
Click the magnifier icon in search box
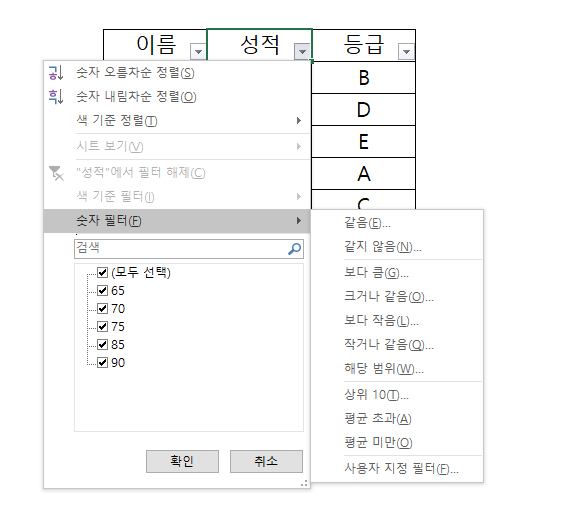[x=295, y=249]
